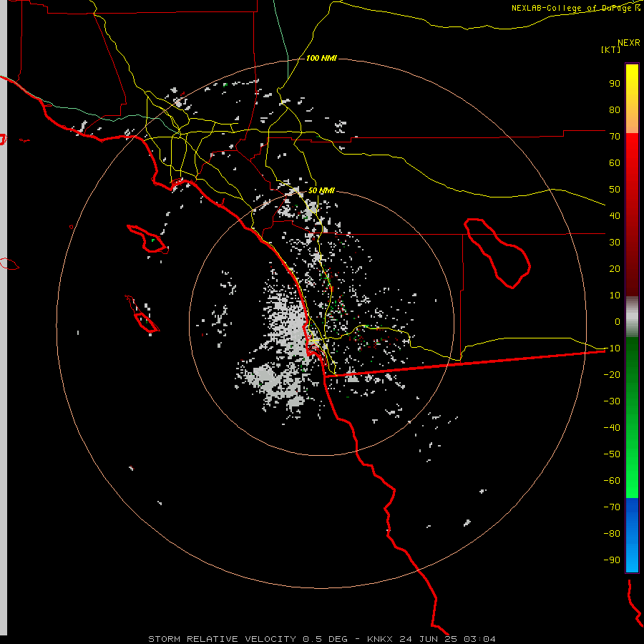644x644 pixels.
Task: Click the [KT] units label
Action: 611,49
